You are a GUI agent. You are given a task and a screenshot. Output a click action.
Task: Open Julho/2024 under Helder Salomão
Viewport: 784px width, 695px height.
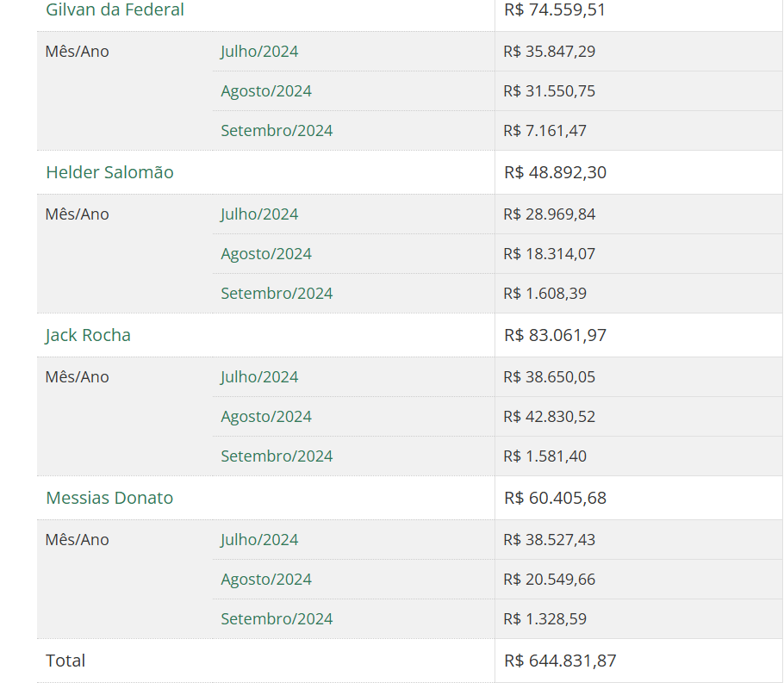(x=259, y=214)
